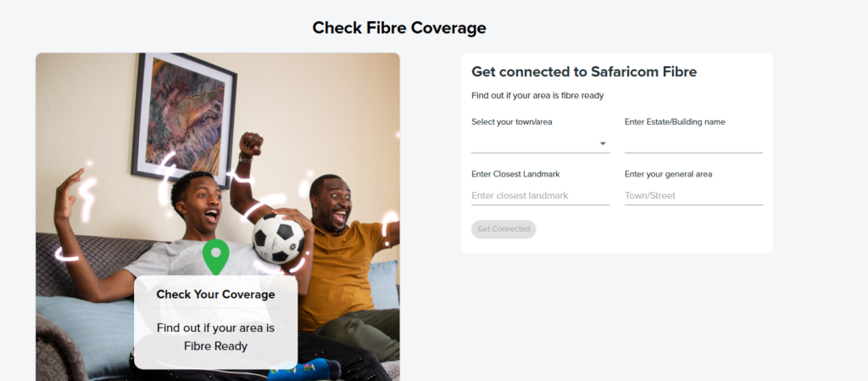868x381 pixels.
Task: Click the Enter your general area label
Action: point(668,174)
